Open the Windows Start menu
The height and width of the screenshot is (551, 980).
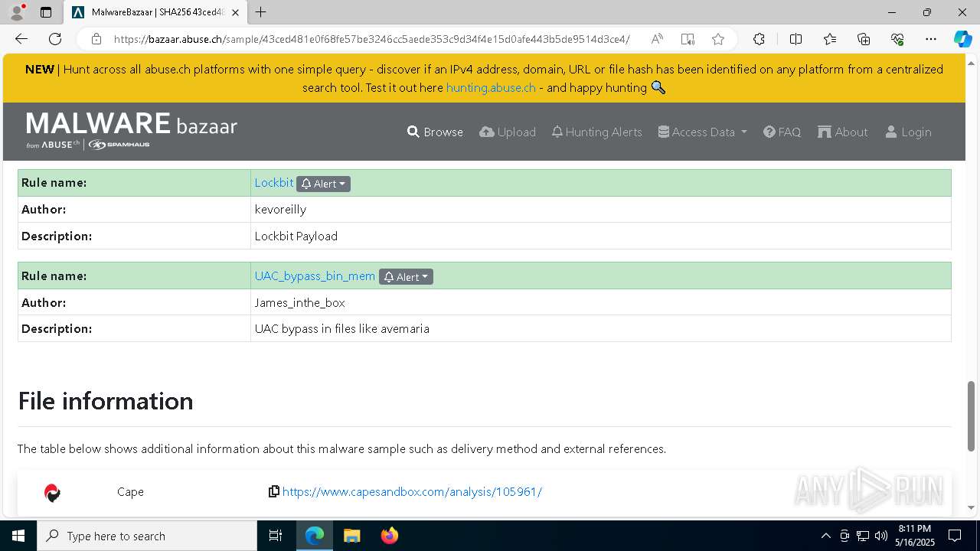point(18,536)
